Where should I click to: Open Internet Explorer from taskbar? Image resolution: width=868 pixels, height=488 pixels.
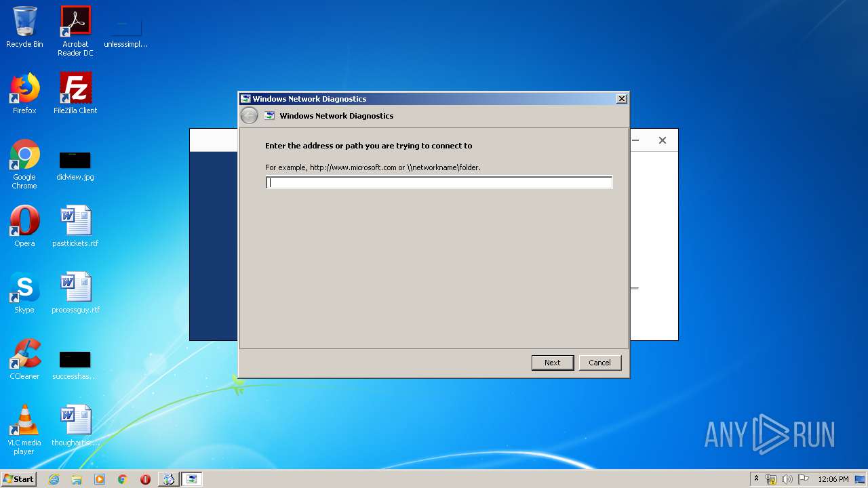coord(54,479)
